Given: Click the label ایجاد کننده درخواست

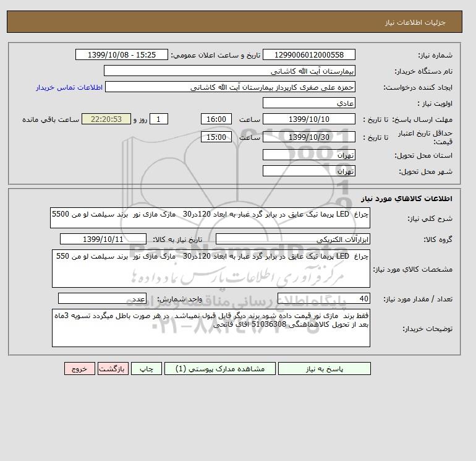Looking at the screenshot, I should 418,87.
